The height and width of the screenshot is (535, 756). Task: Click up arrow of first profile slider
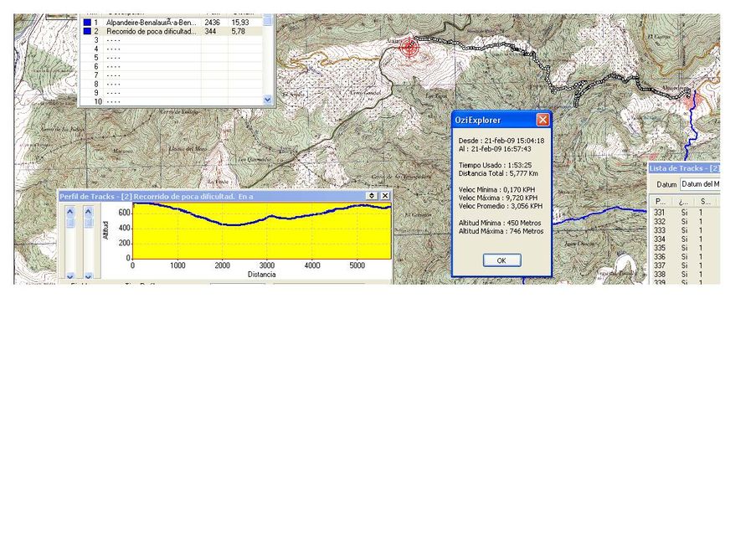click(x=70, y=211)
